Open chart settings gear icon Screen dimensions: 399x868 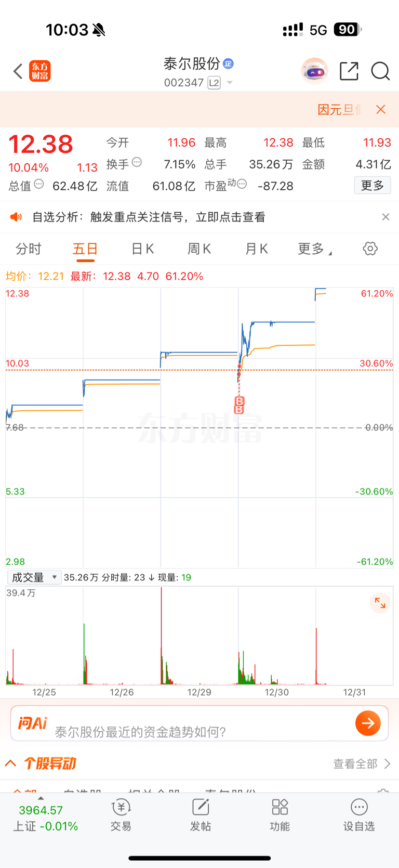pyautogui.click(x=370, y=249)
